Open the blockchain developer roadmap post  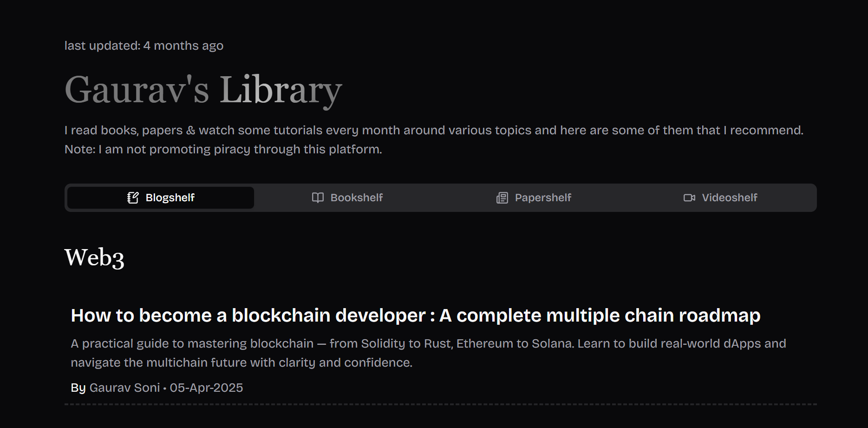[x=415, y=316]
